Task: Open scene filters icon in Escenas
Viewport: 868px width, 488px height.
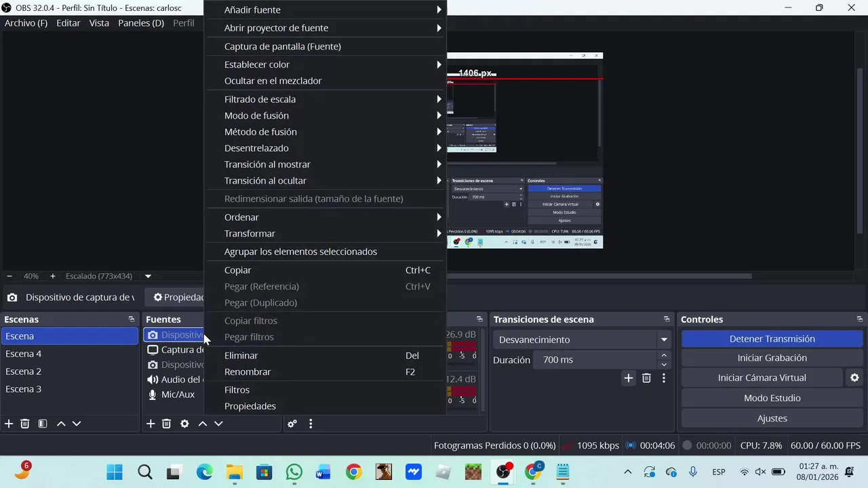Action: click(42, 424)
